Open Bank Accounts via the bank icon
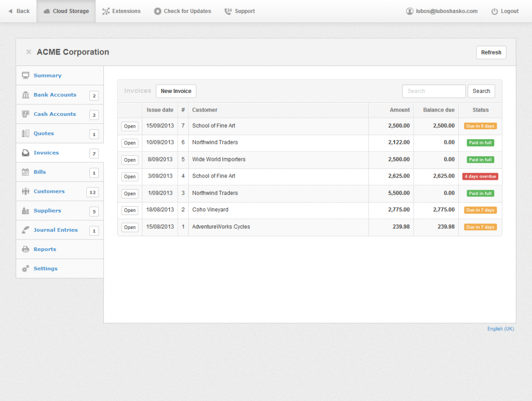 [x=24, y=95]
